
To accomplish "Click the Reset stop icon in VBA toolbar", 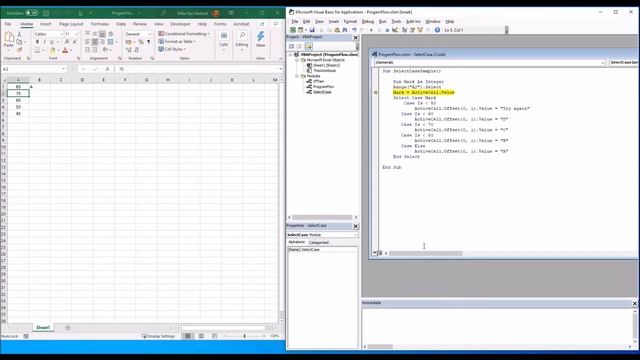I will coord(387,30).
